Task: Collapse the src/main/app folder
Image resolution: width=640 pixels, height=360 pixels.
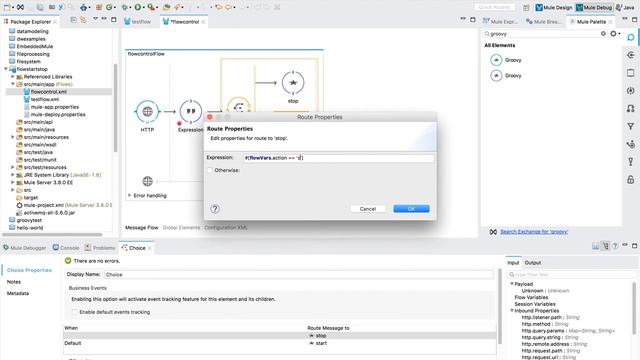Action: click(x=13, y=84)
